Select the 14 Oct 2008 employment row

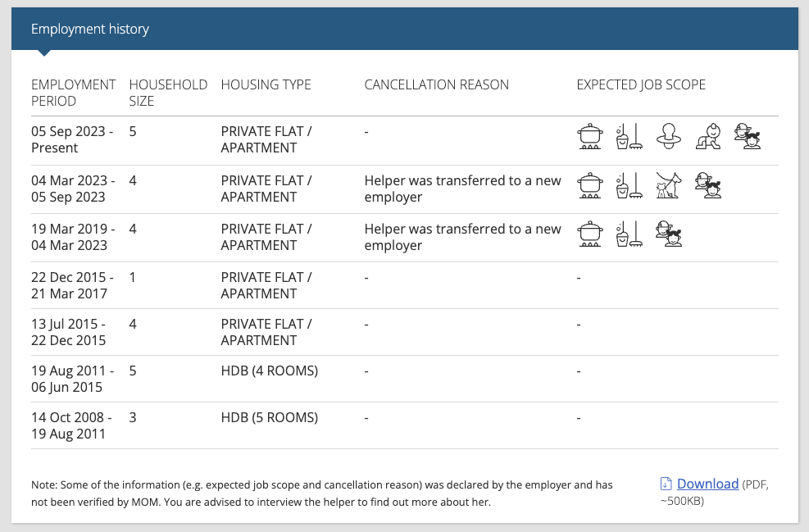click(405, 425)
